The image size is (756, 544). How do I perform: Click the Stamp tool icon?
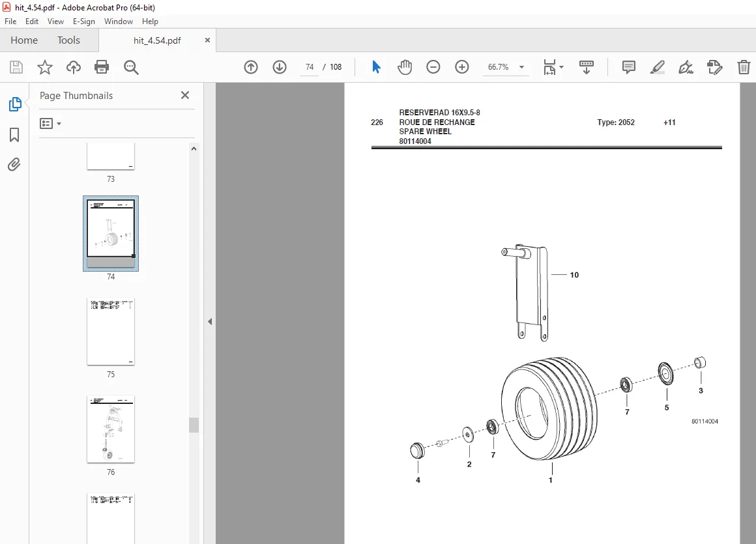click(x=714, y=67)
